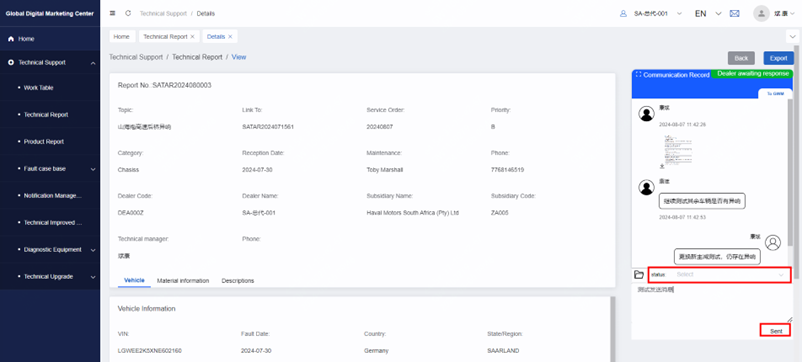The height and width of the screenshot is (362, 802).
Task: Click the Global Digital Marketing Center title
Action: pos(50,14)
